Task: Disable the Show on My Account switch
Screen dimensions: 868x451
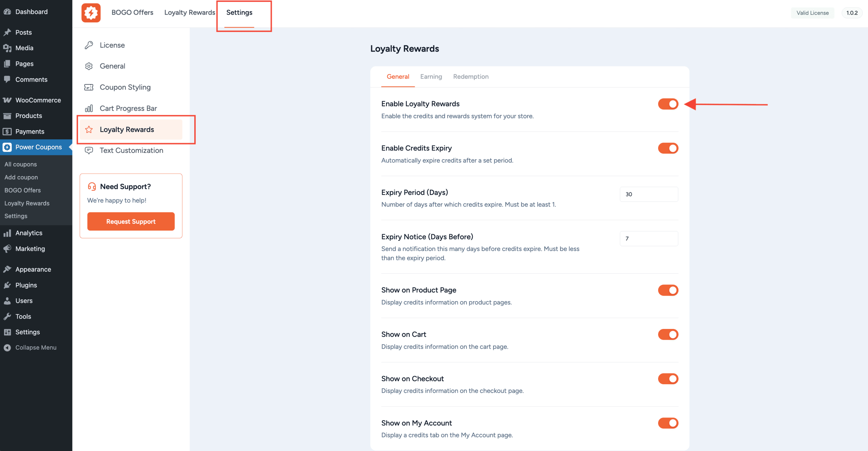Action: coord(668,423)
